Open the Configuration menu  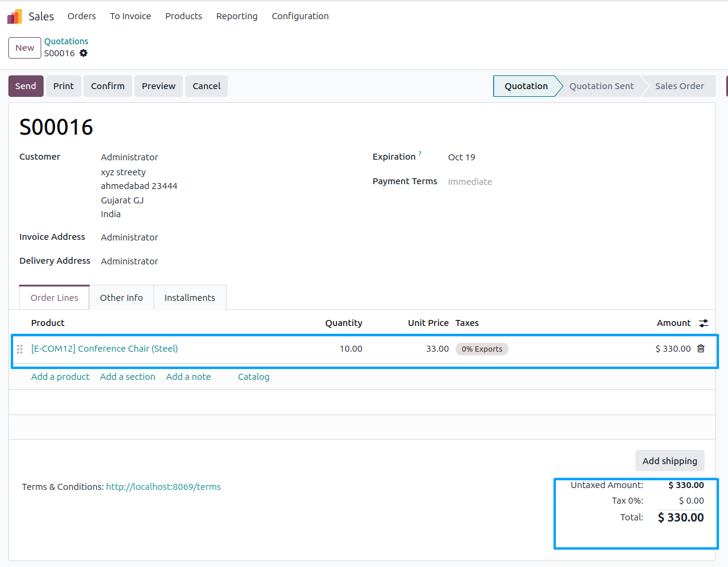(300, 16)
